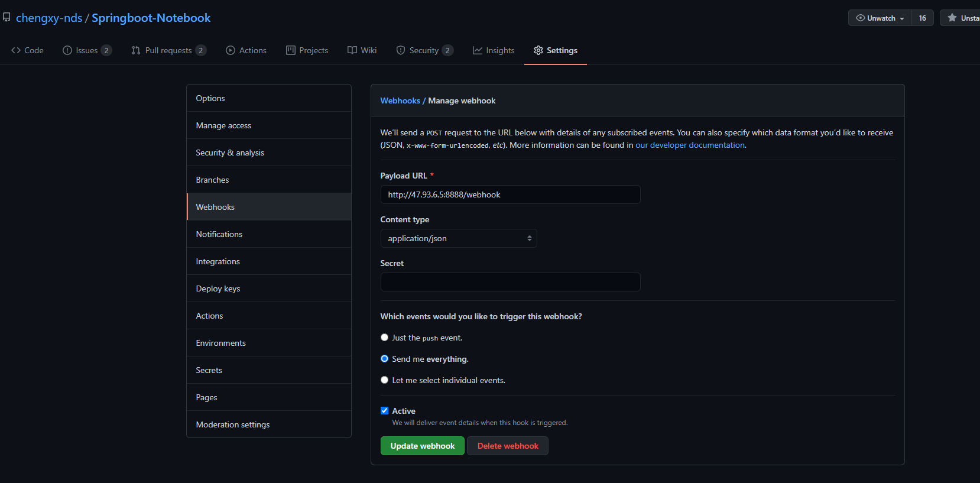The height and width of the screenshot is (483, 980).
Task: Switch to the Wiki tab
Action: pos(362,50)
